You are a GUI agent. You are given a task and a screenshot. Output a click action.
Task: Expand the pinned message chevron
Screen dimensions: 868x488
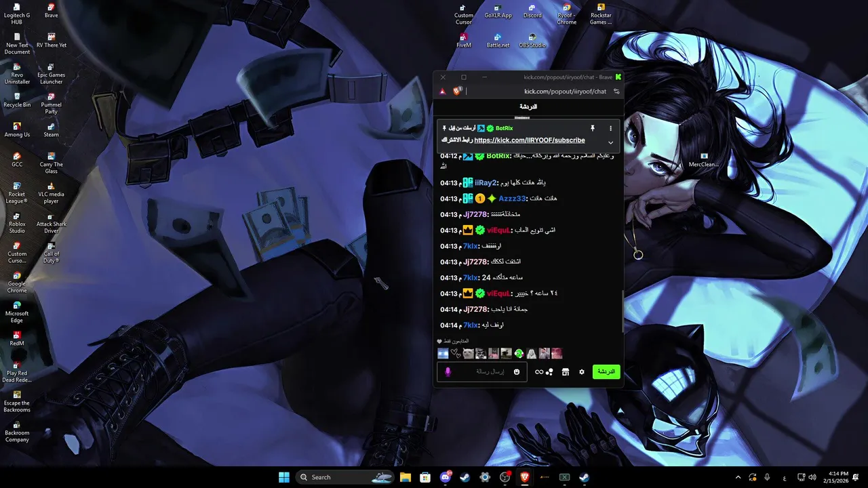pyautogui.click(x=610, y=142)
